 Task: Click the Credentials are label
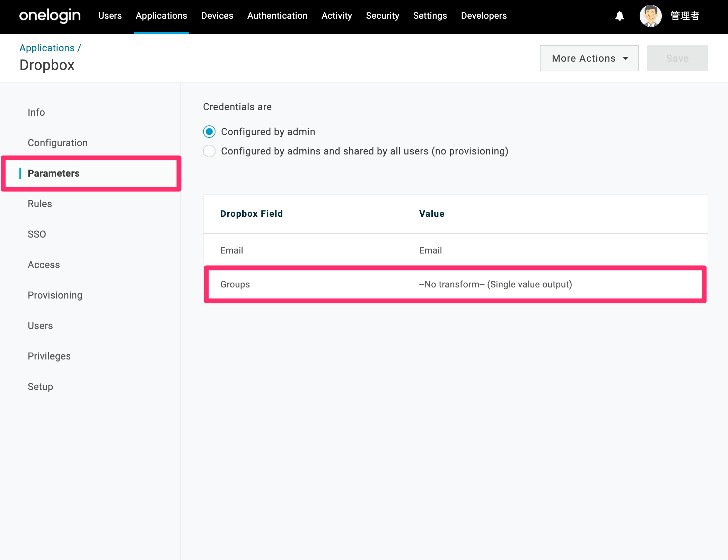click(237, 107)
